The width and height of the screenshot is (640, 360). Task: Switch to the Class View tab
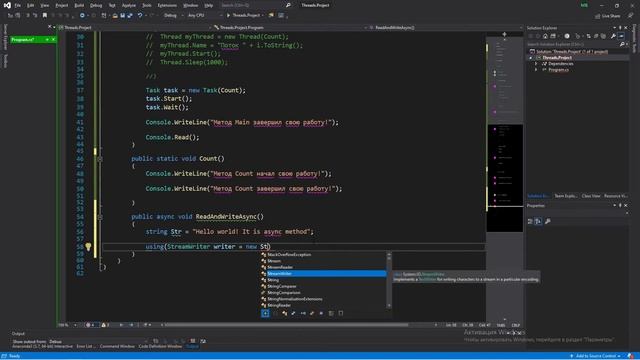click(x=591, y=196)
